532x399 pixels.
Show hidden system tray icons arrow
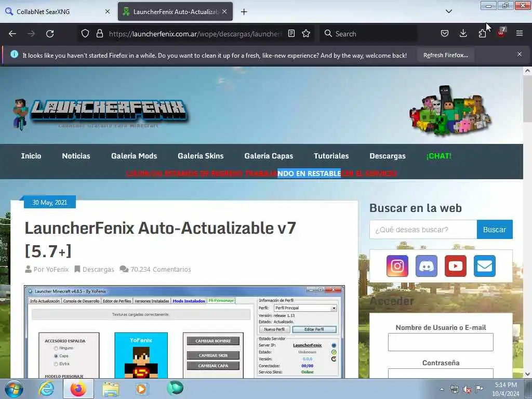442,389
